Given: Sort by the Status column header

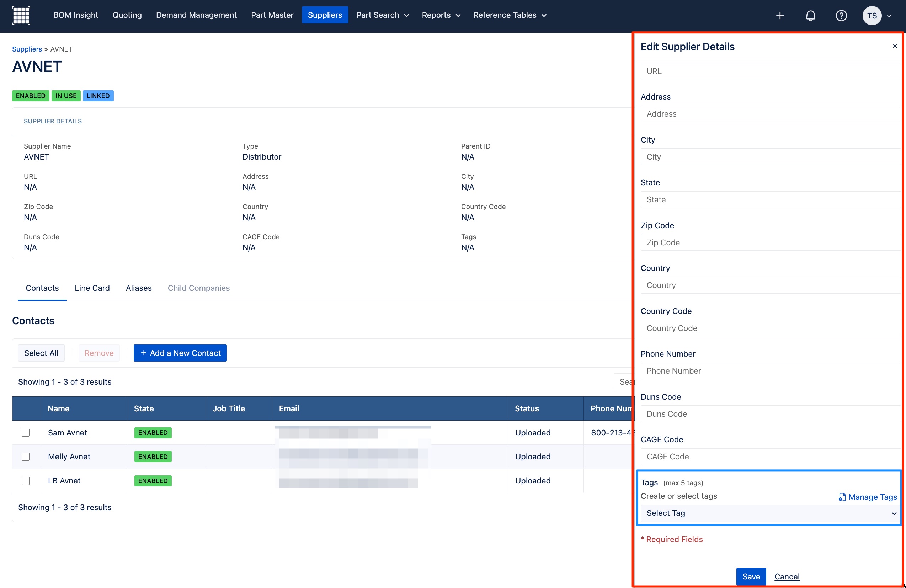Looking at the screenshot, I should click(x=545, y=408).
